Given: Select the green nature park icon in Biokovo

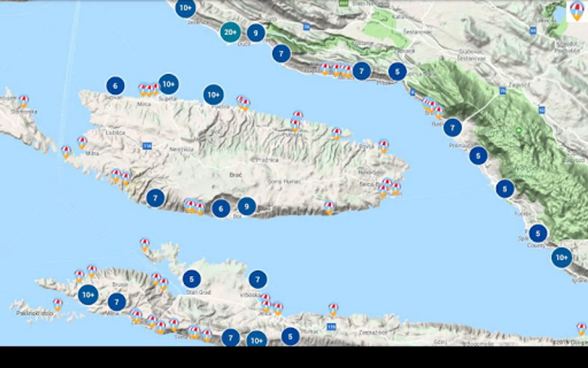Looking at the screenshot, I should [x=519, y=130].
